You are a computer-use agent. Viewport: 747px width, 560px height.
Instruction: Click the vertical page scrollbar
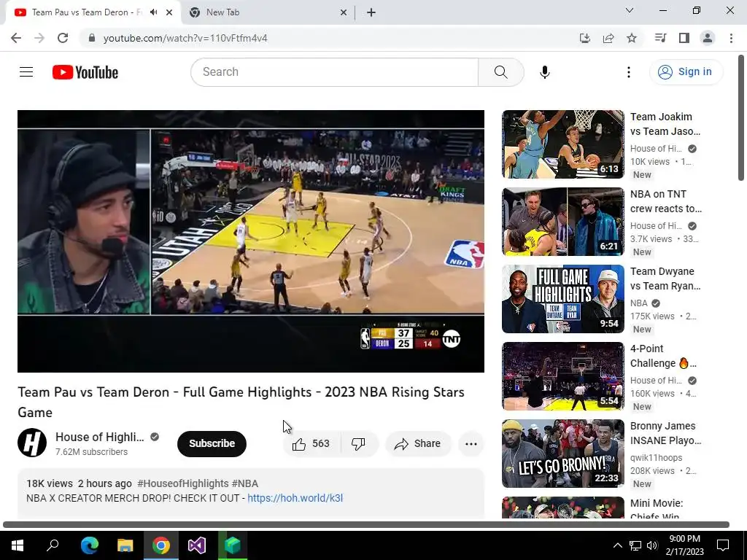pos(741,117)
